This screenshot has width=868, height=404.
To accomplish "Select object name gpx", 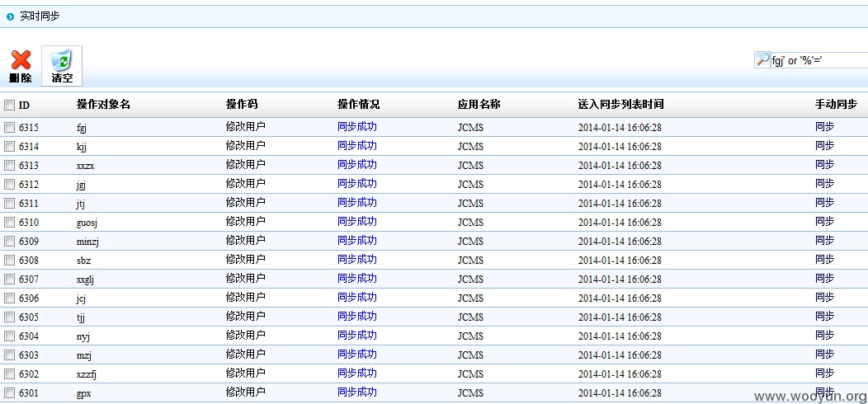I will (x=83, y=394).
